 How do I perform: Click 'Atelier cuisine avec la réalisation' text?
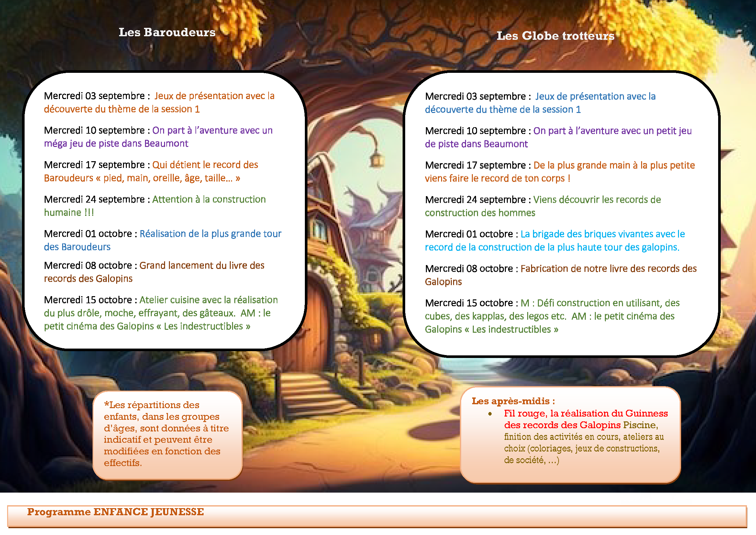[x=208, y=300]
